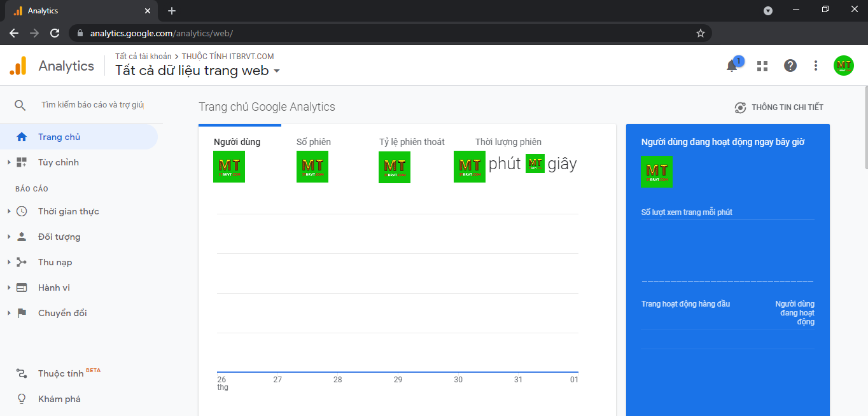Expand the Chuyển đổi section

point(10,313)
